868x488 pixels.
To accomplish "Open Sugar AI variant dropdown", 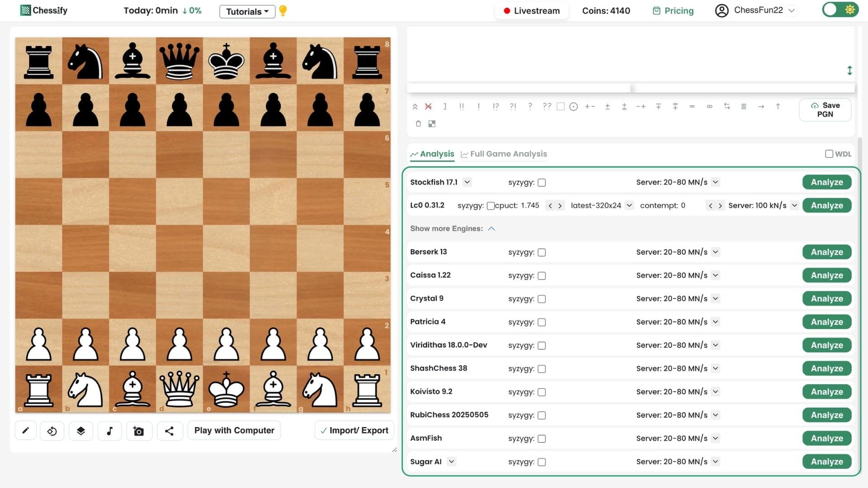I will click(x=451, y=461).
